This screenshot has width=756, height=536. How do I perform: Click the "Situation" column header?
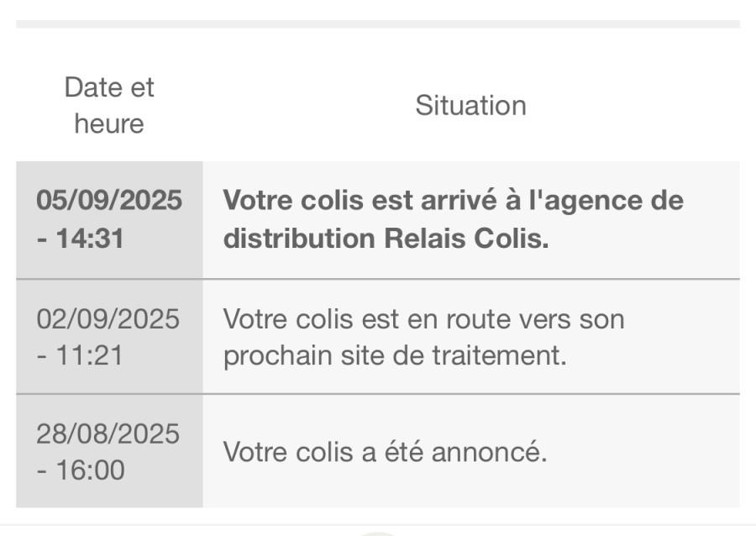[470, 106]
